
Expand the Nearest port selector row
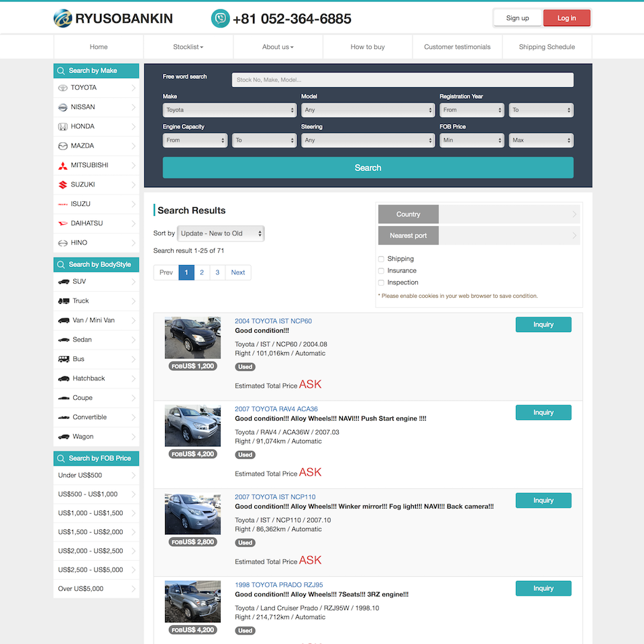coord(479,235)
